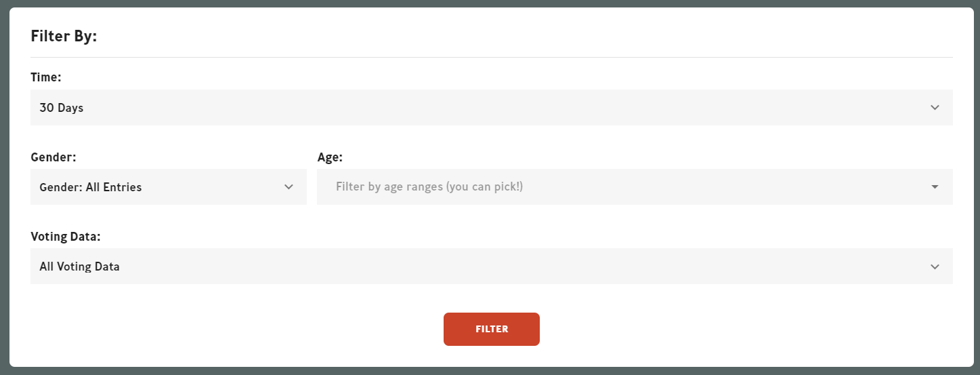Click the Age field caret triangle
Image resolution: width=980 pixels, height=375 pixels.
click(935, 187)
